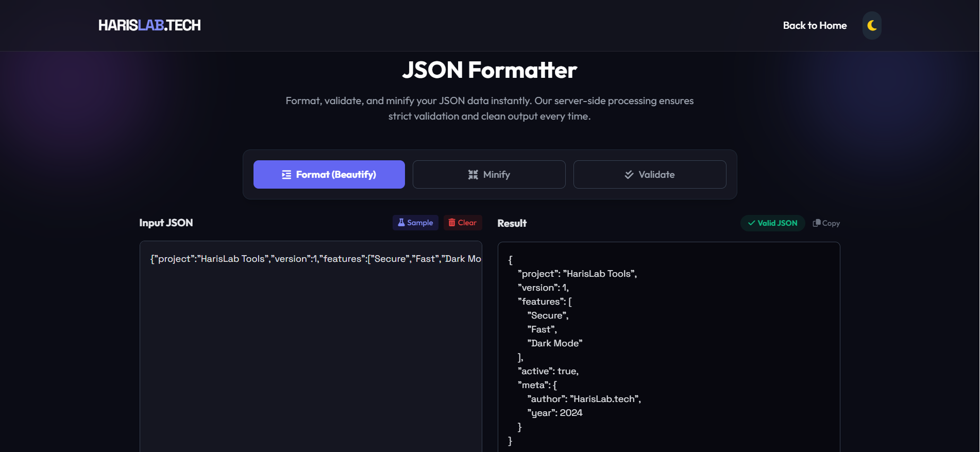Click the "project" line in the result

pos(577,274)
